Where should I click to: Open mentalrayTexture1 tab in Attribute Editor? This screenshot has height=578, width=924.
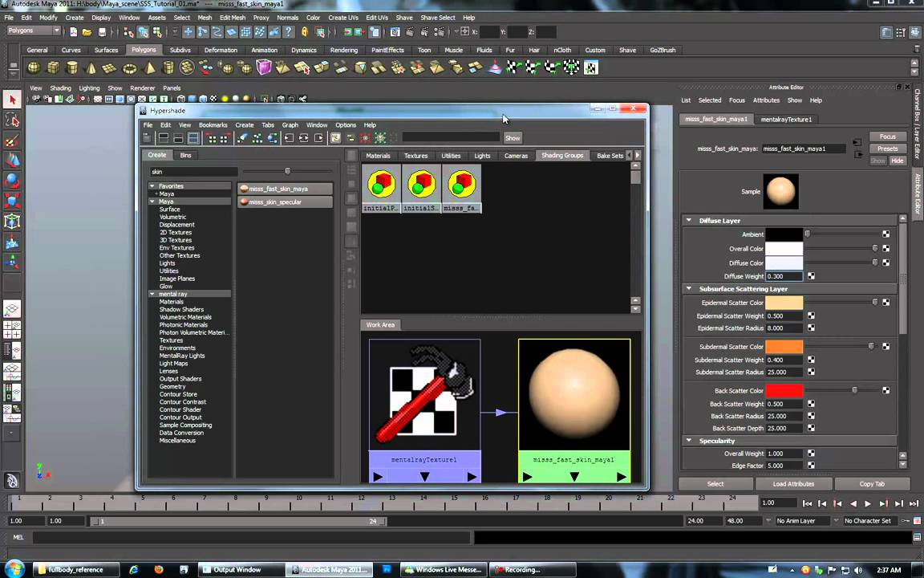[x=786, y=119]
